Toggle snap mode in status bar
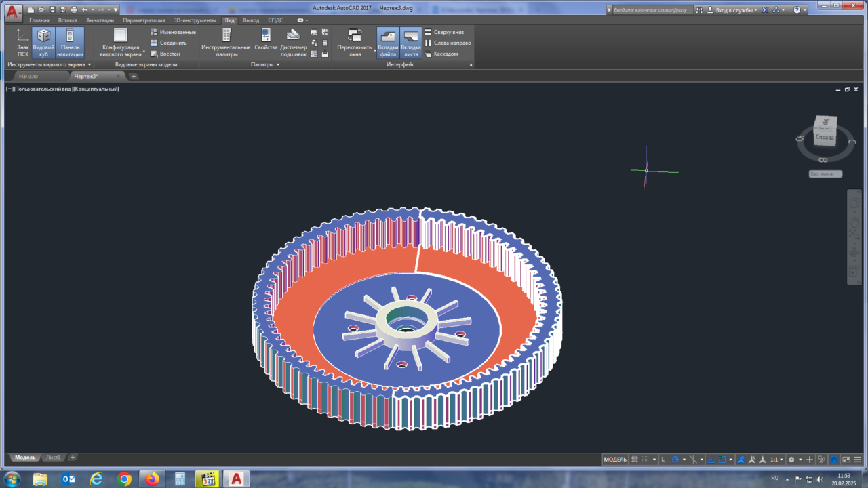Viewport: 868px width, 488px height. click(x=646, y=460)
